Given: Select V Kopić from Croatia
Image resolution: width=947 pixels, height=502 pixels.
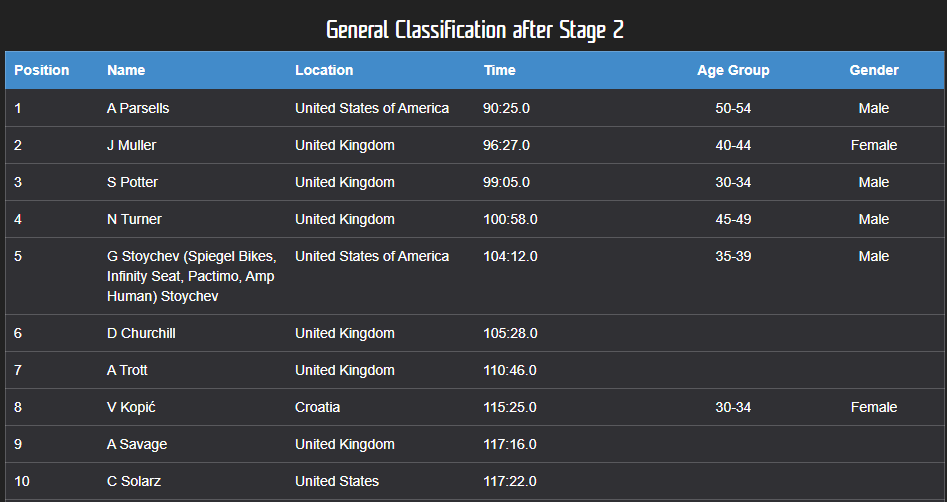Looking at the screenshot, I should coord(132,407).
